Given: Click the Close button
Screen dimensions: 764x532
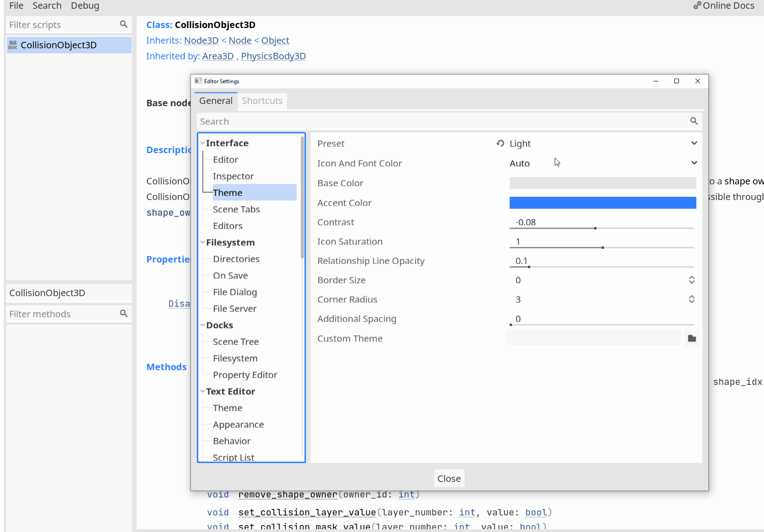Looking at the screenshot, I should (449, 478).
